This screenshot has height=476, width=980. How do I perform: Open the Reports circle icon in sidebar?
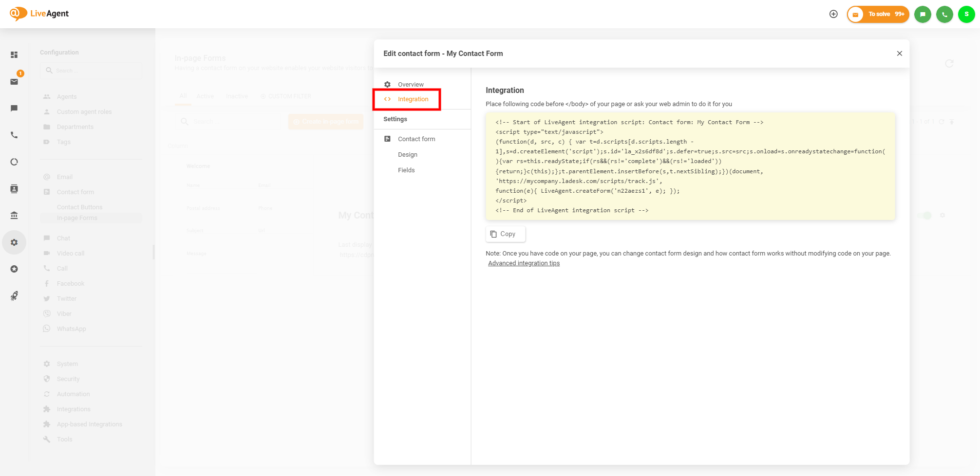point(14,162)
